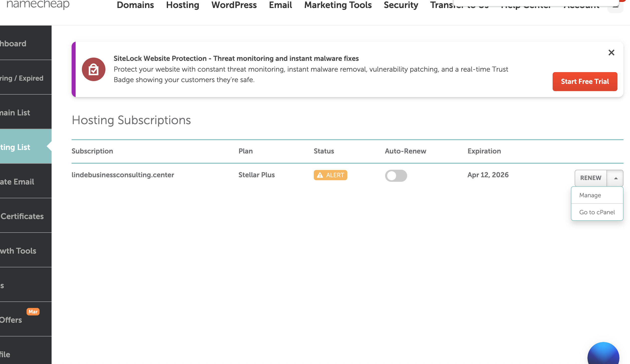Click the RENEW button
630x364 pixels.
[591, 178]
